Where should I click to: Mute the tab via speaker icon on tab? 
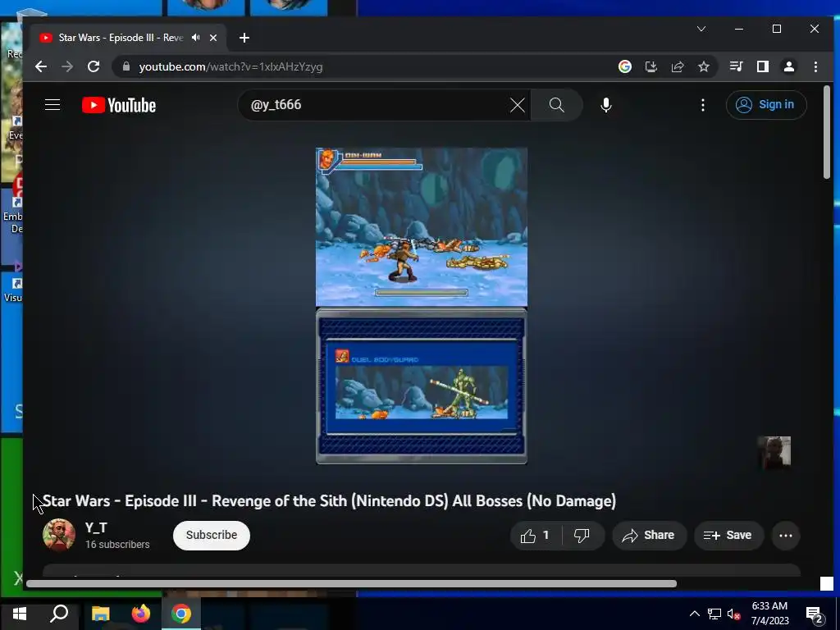pyautogui.click(x=195, y=38)
